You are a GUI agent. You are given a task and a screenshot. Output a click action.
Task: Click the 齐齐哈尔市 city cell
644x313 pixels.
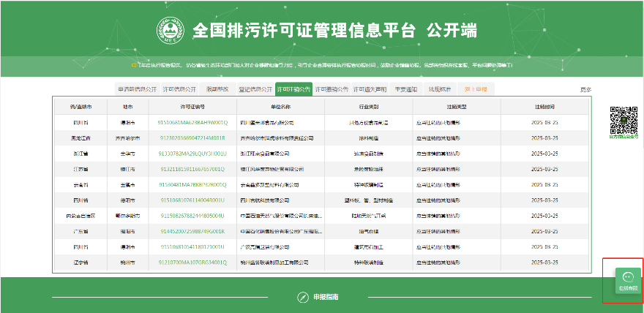pos(128,138)
